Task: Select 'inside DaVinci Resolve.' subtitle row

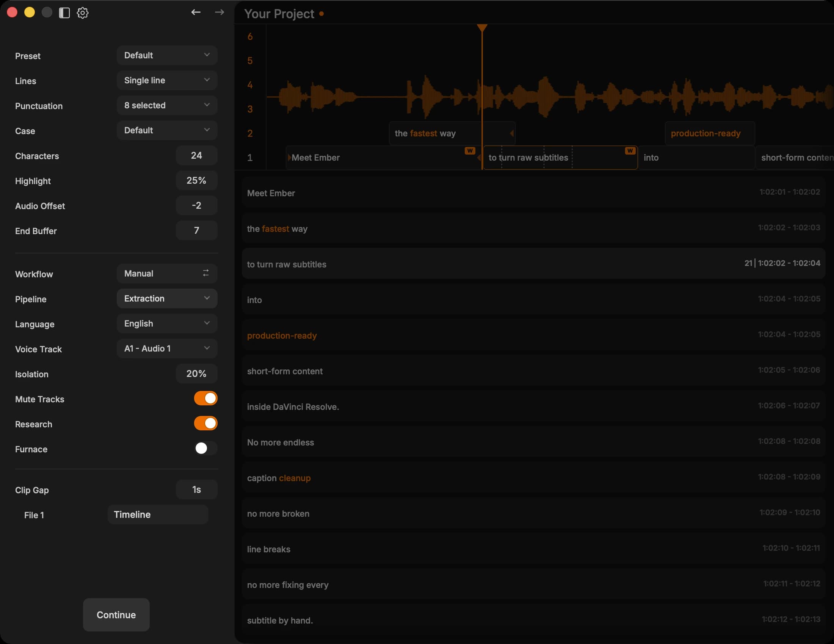Action: (533, 406)
